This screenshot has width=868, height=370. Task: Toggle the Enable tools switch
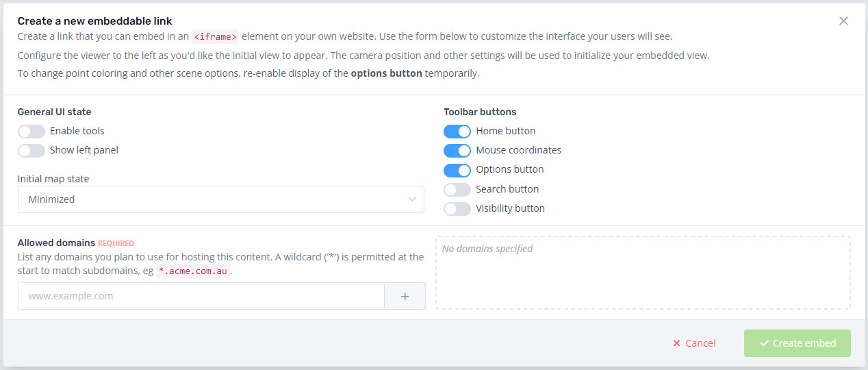pos(31,131)
